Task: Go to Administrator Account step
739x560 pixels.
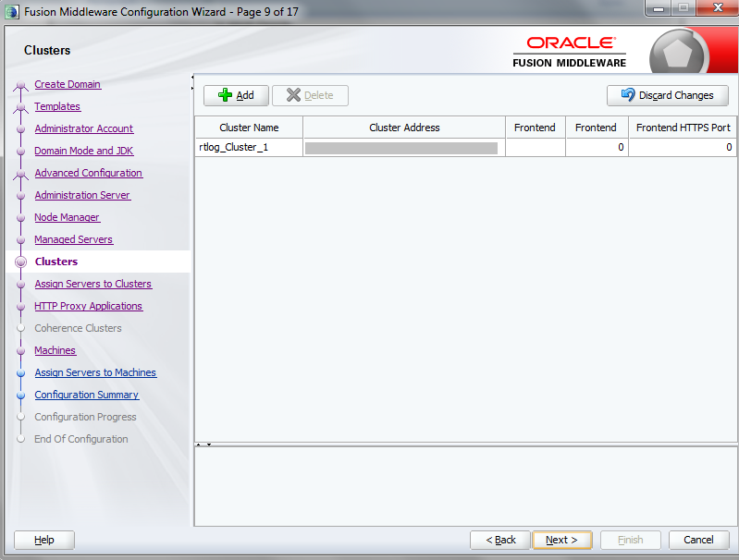Action: (x=84, y=128)
